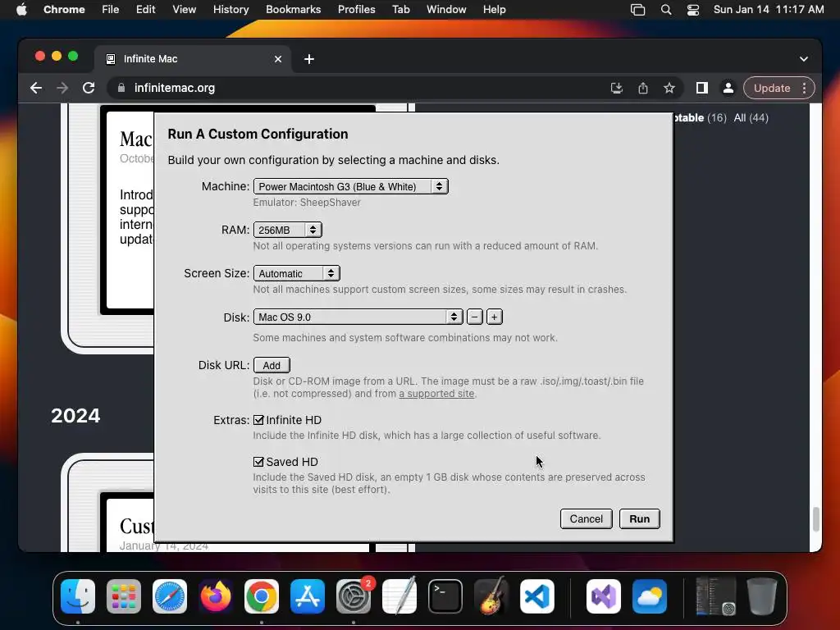The width and height of the screenshot is (840, 630).
Task: Click the Infinite Mac tab
Action: pos(193,59)
